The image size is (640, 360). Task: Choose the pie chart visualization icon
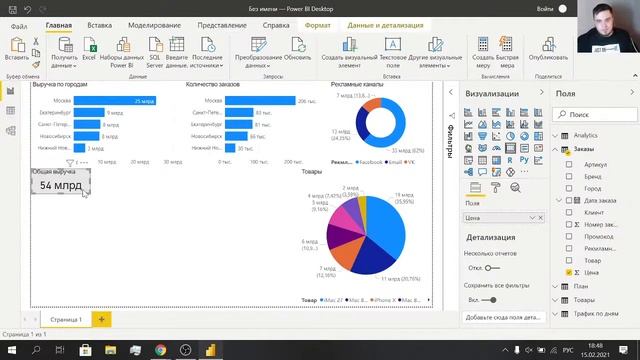pyautogui.click(x=510, y=136)
